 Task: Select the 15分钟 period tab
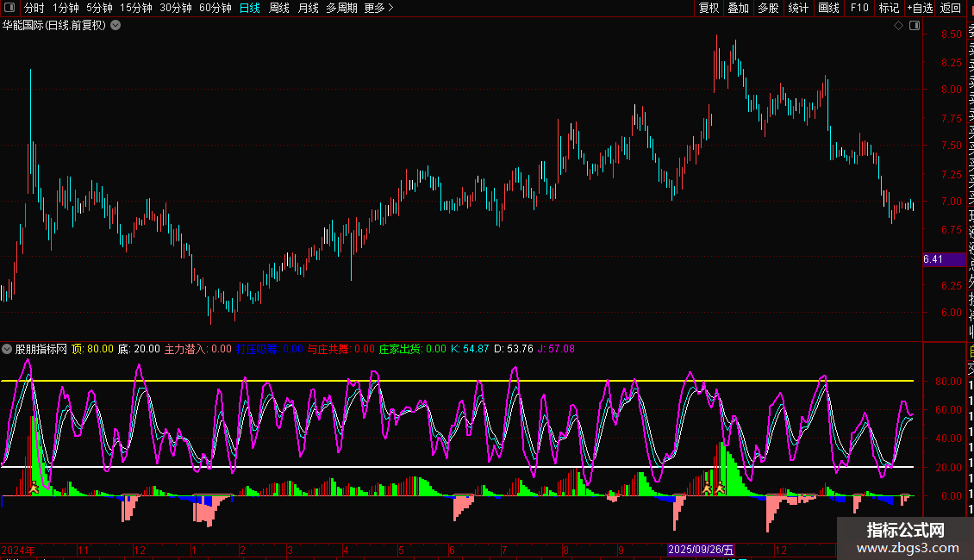tap(136, 8)
